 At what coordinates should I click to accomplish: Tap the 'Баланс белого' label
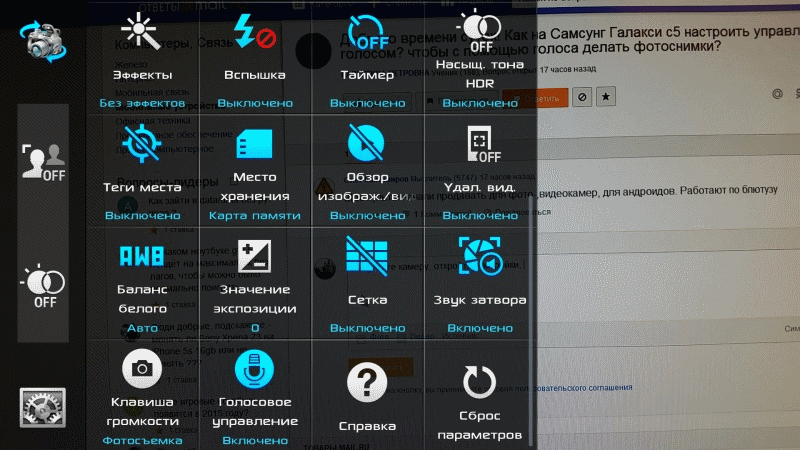142,299
